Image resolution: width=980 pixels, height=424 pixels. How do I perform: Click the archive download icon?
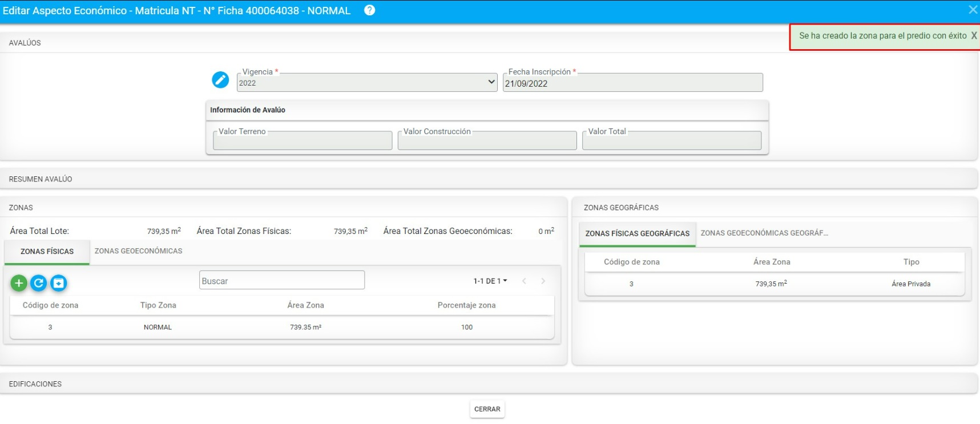tap(59, 283)
